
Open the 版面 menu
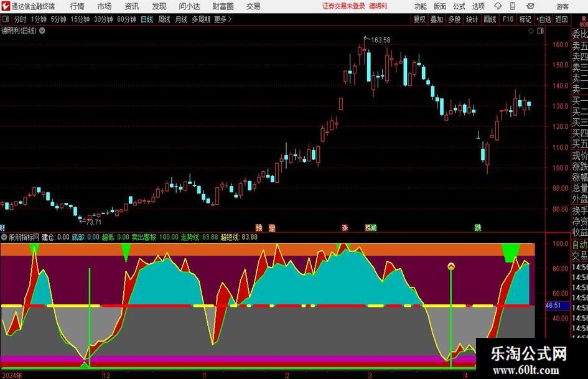tap(440, 6)
